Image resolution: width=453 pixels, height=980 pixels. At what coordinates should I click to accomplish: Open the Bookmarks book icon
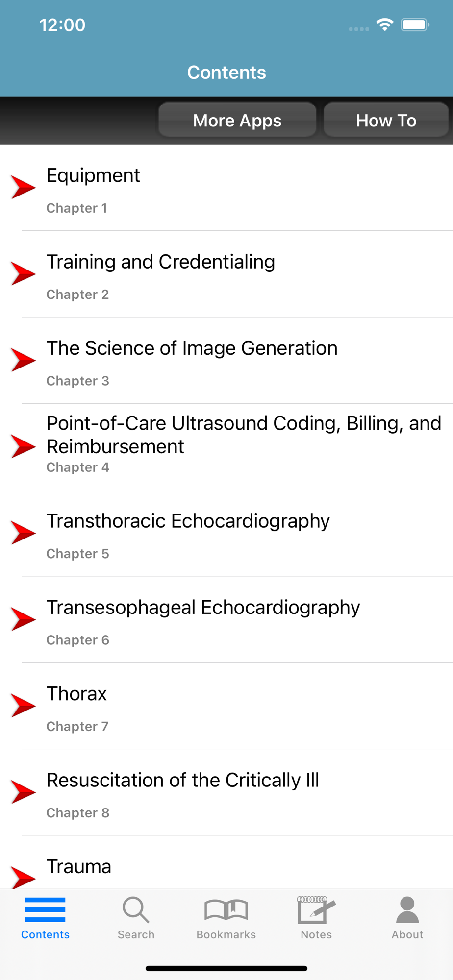226,910
